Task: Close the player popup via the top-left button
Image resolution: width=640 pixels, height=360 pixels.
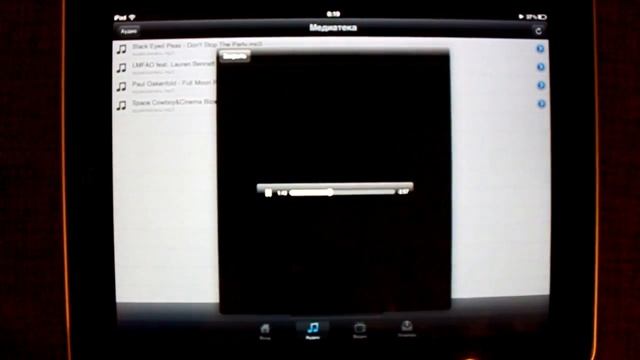Action: point(235,56)
